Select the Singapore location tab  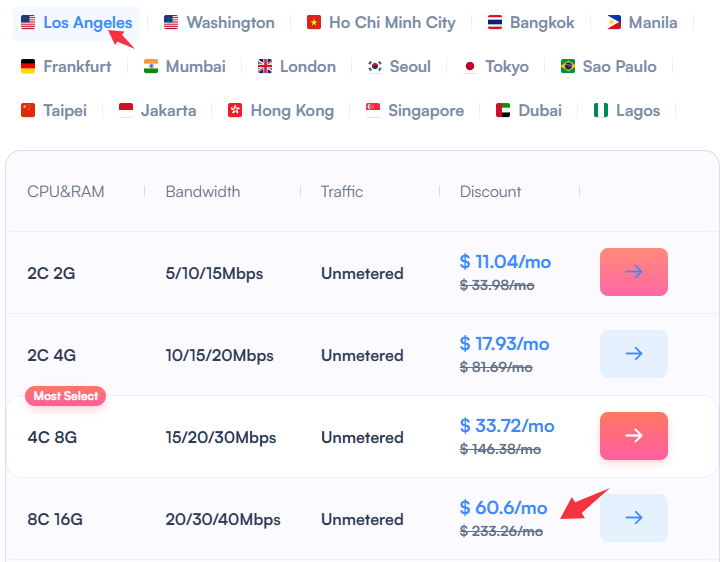coord(415,111)
